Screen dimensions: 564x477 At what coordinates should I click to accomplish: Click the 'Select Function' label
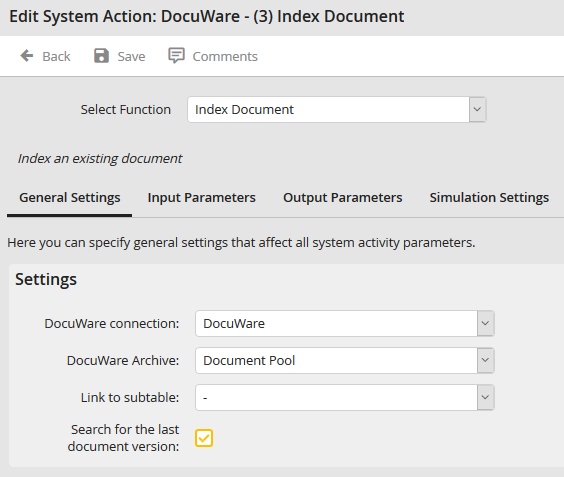coord(126,110)
